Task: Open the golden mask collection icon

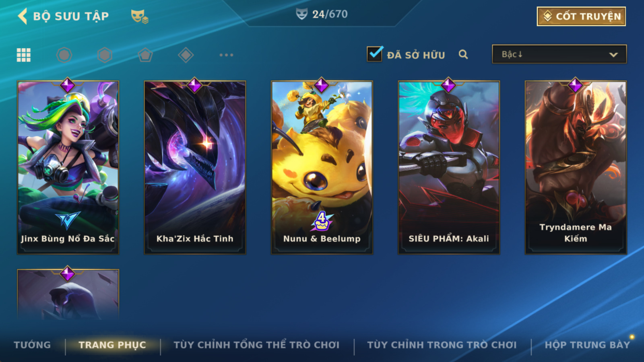Action: coord(139,16)
